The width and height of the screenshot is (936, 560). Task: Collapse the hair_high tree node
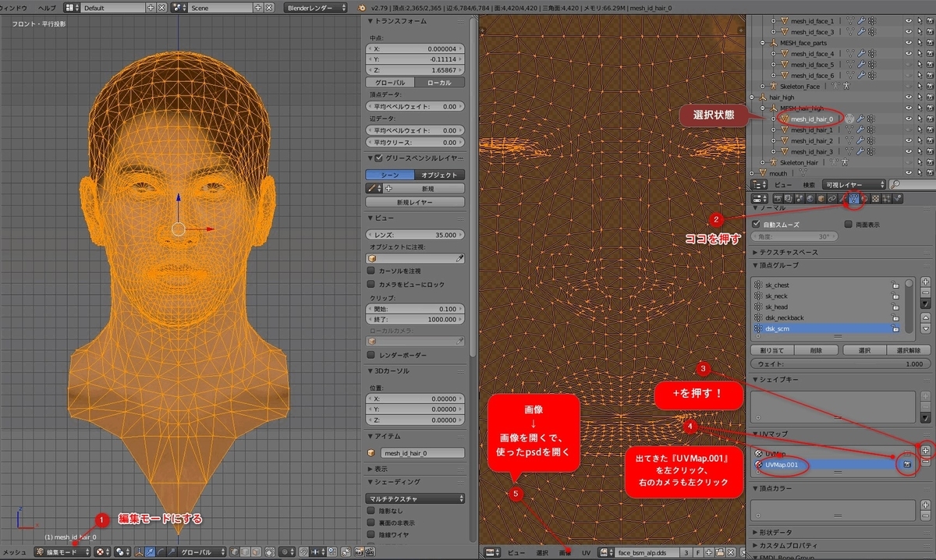point(751,97)
